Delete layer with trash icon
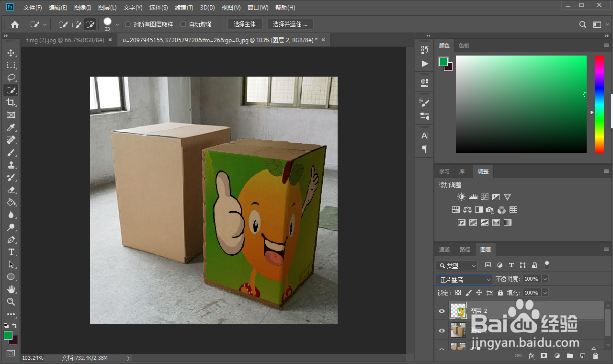Image resolution: width=613 pixels, height=364 pixels. pos(596,356)
